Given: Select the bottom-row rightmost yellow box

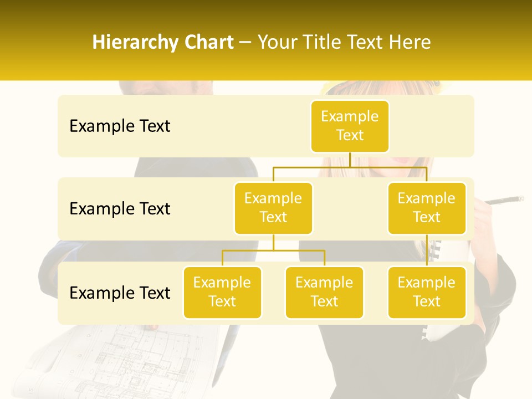Looking at the screenshot, I should [x=426, y=293].
